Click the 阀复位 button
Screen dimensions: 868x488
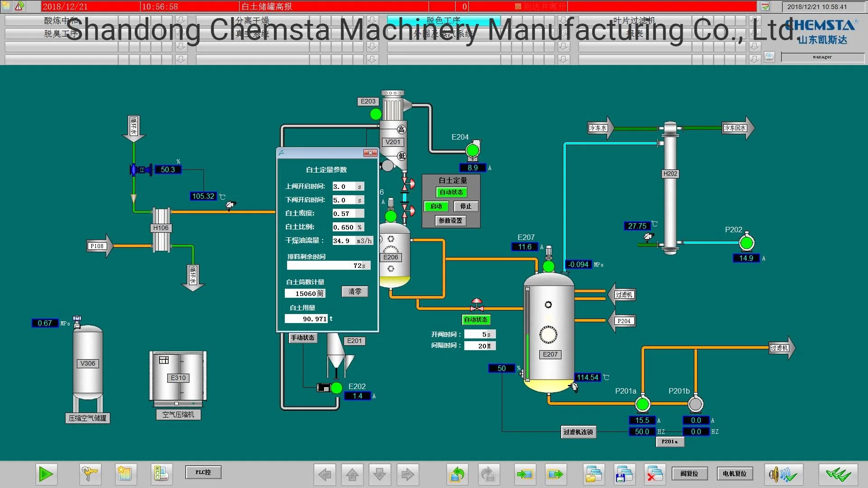689,474
